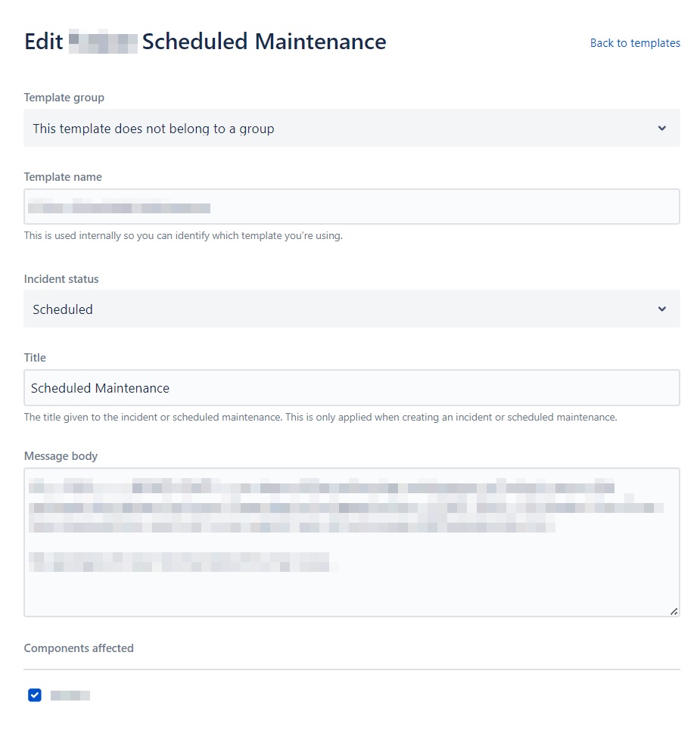Click the Edit Scheduled Maintenance page heading

205,42
